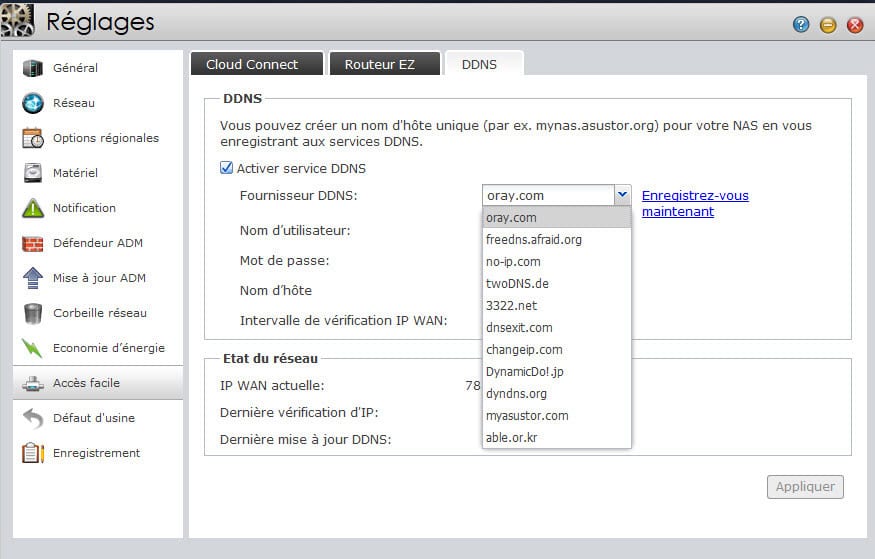Open Economie d'énergie lightning icon
875x559 pixels.
point(32,348)
